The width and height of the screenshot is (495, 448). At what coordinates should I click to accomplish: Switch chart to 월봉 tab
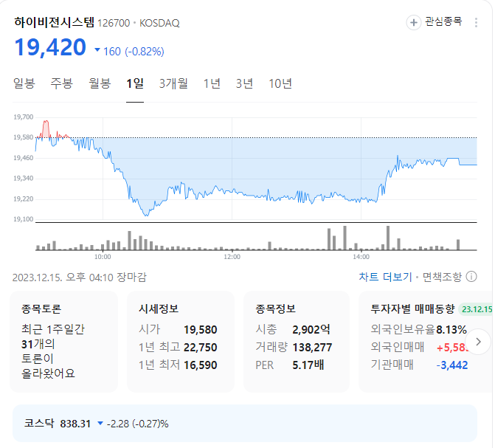[x=100, y=83]
